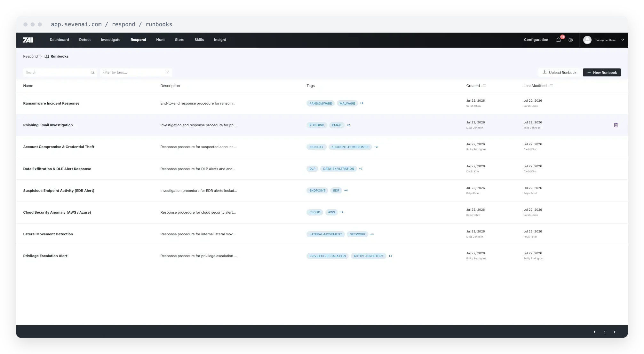Create a New Runbook
The image size is (644, 354).
tap(602, 73)
